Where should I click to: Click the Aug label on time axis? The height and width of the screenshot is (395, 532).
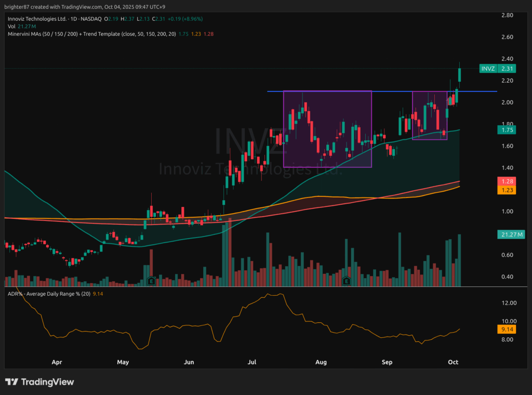tap(322, 361)
